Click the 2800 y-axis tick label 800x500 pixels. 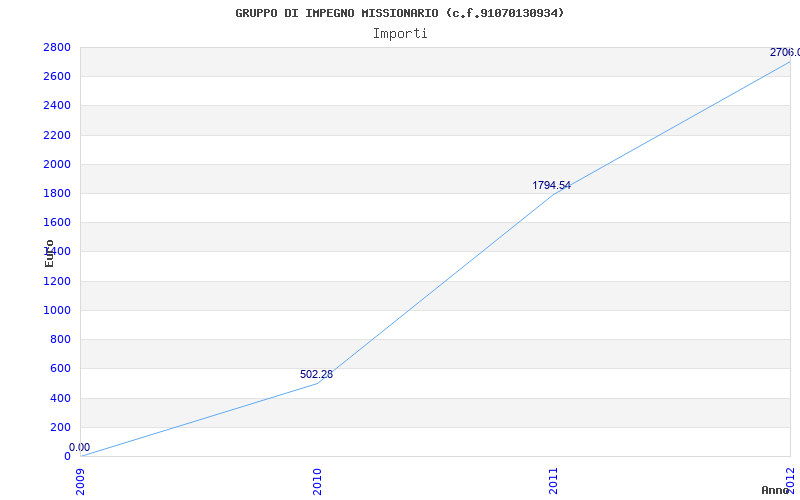[57, 47]
